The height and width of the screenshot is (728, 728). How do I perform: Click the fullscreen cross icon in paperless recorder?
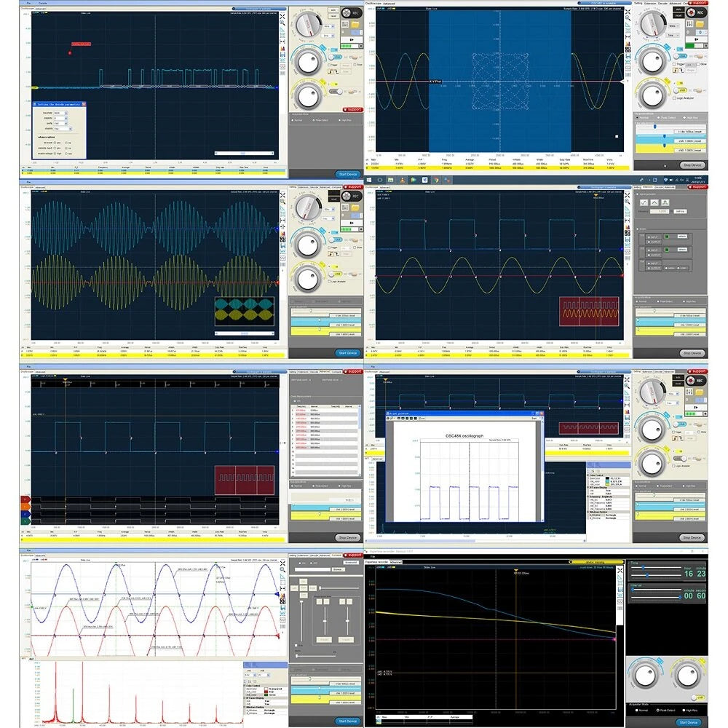(620, 571)
